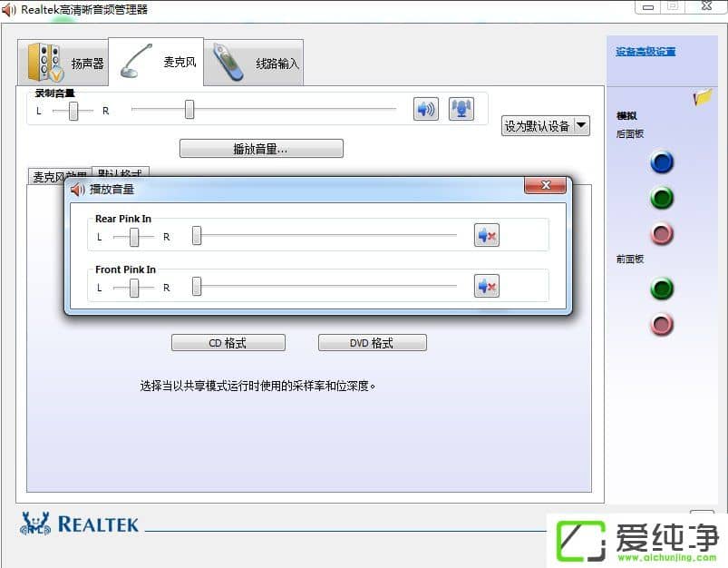This screenshot has height=568, width=728.
Task: Click the microphone monitor icon near recording volume
Action: point(461,108)
